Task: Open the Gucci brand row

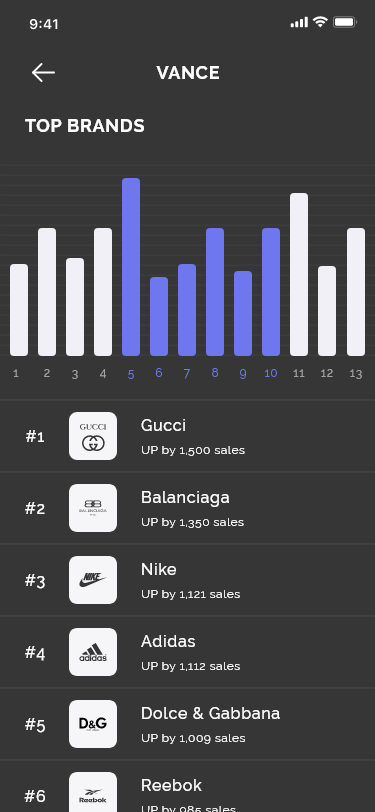Action: [x=188, y=436]
